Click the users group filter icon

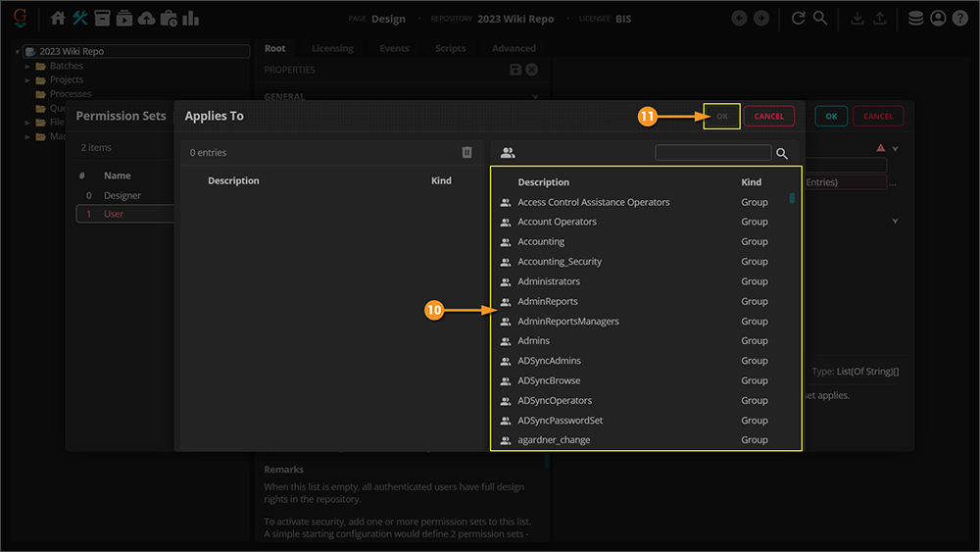coord(508,153)
